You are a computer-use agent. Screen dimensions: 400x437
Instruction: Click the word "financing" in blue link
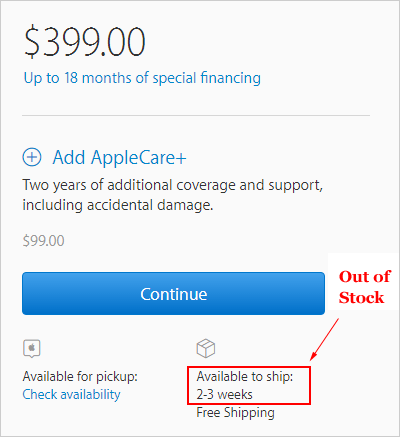pos(231,78)
